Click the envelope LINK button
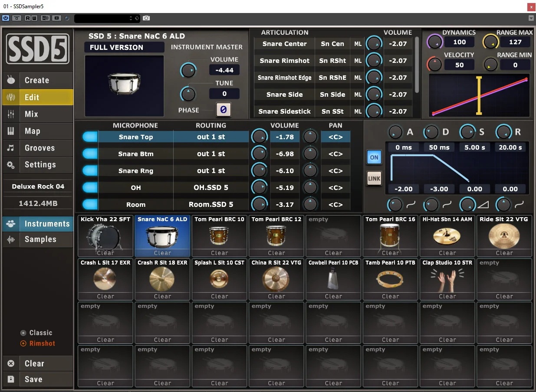The height and width of the screenshot is (392, 536). (374, 178)
